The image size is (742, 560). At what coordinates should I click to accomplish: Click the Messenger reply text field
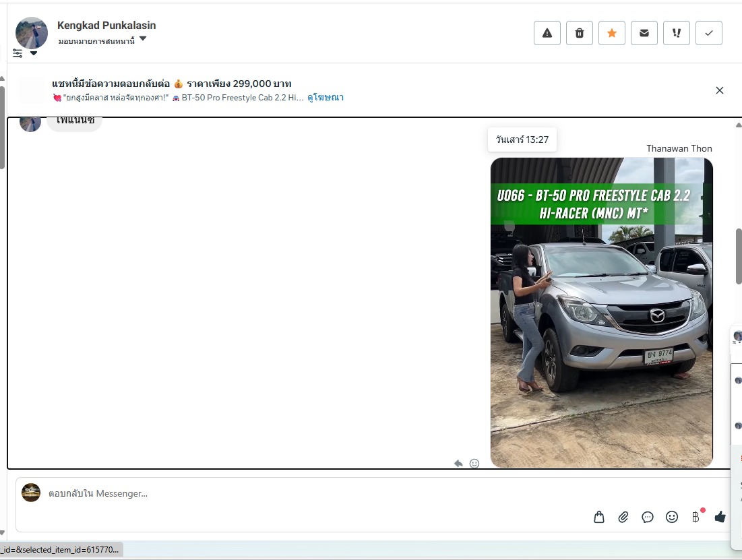point(303,493)
